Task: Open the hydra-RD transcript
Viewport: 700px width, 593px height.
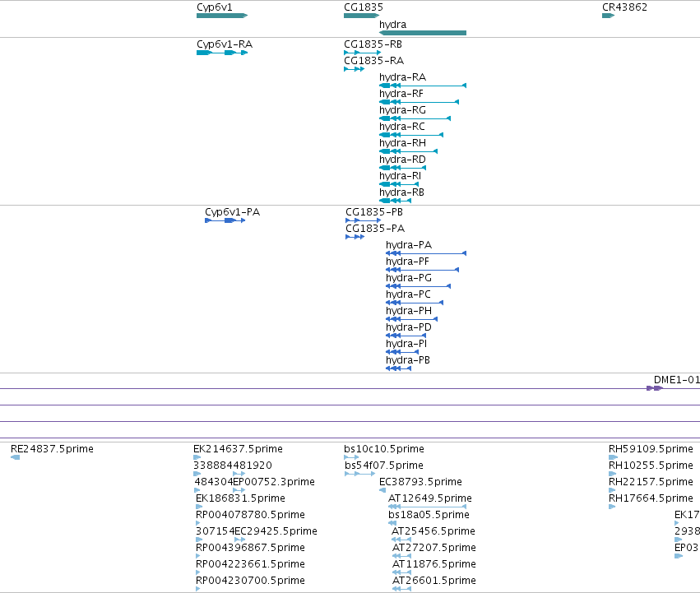Action: pos(403,168)
